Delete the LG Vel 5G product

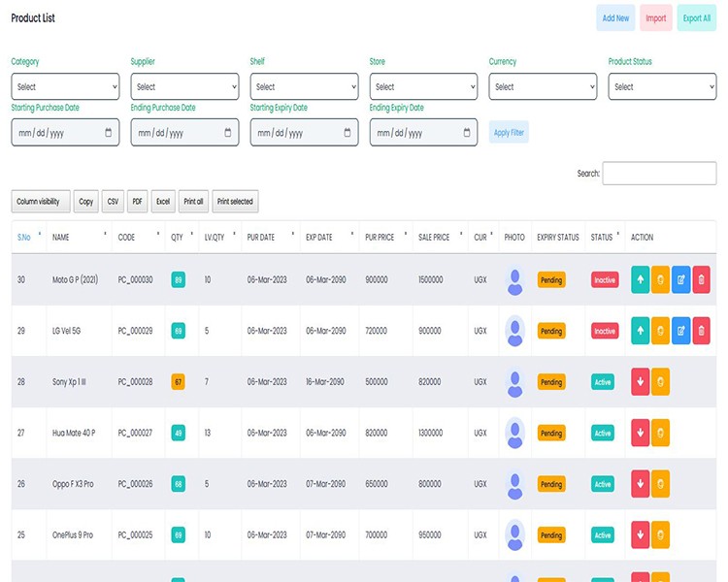click(701, 331)
